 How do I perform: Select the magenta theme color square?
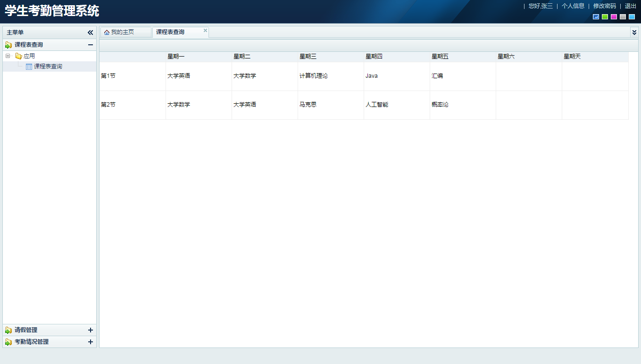[x=614, y=16]
